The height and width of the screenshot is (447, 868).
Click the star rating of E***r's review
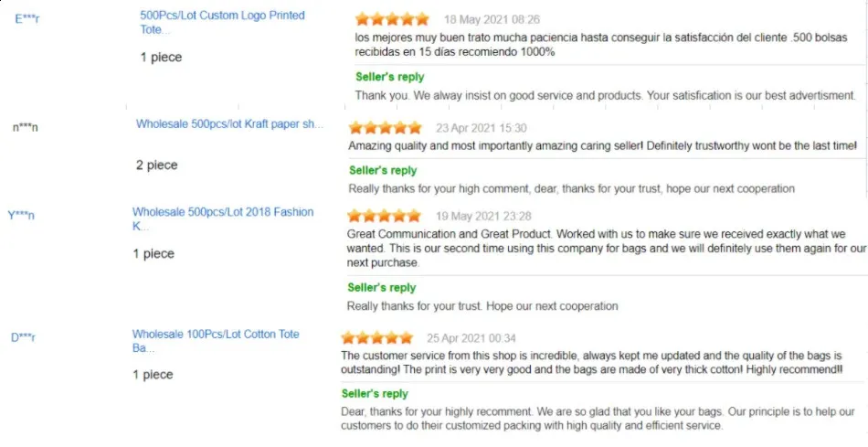click(x=392, y=19)
